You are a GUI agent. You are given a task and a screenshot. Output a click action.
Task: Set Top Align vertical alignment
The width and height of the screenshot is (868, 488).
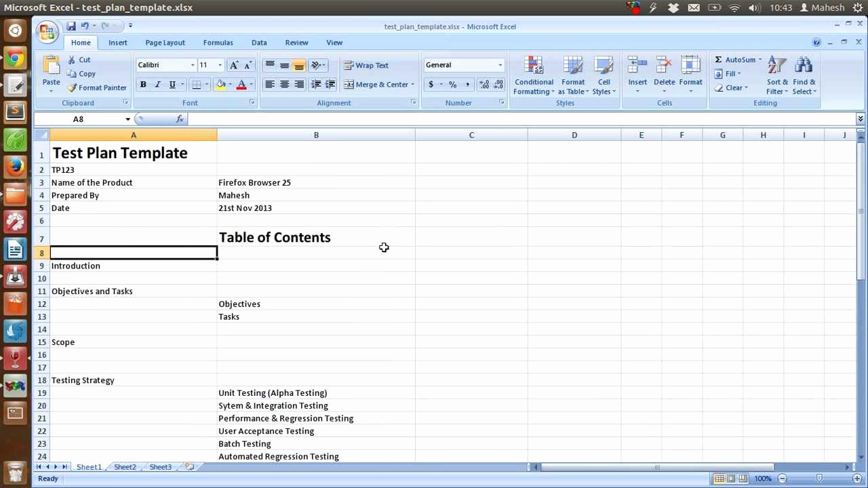pyautogui.click(x=270, y=65)
